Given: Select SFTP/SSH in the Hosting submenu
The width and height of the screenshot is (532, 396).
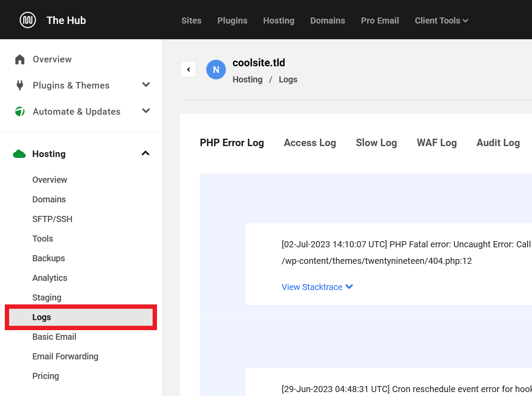Looking at the screenshot, I should (x=52, y=219).
